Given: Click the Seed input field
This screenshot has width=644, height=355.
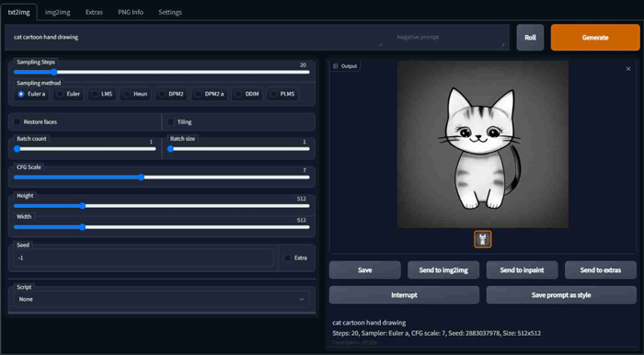Looking at the screenshot, I should click(x=144, y=258).
